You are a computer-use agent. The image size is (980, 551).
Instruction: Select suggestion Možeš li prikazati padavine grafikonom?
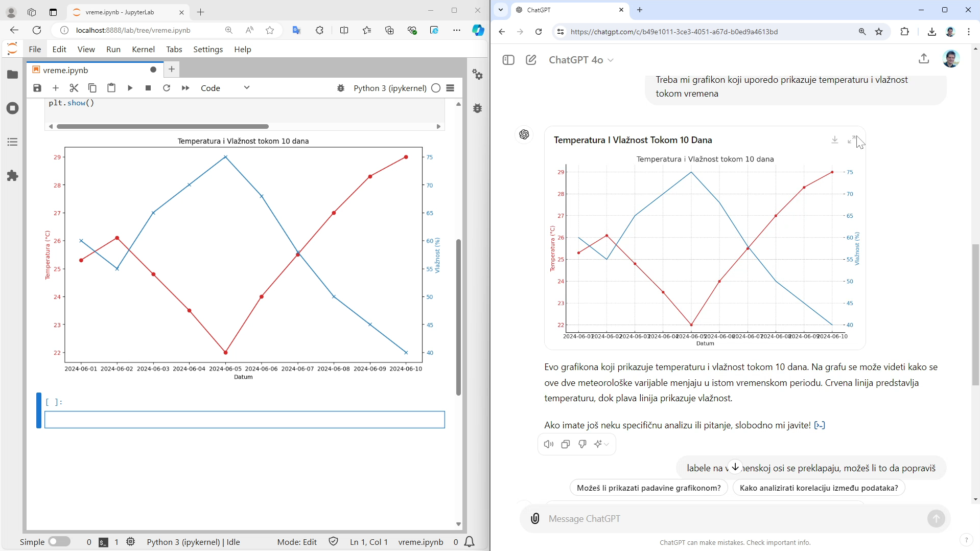point(648,488)
